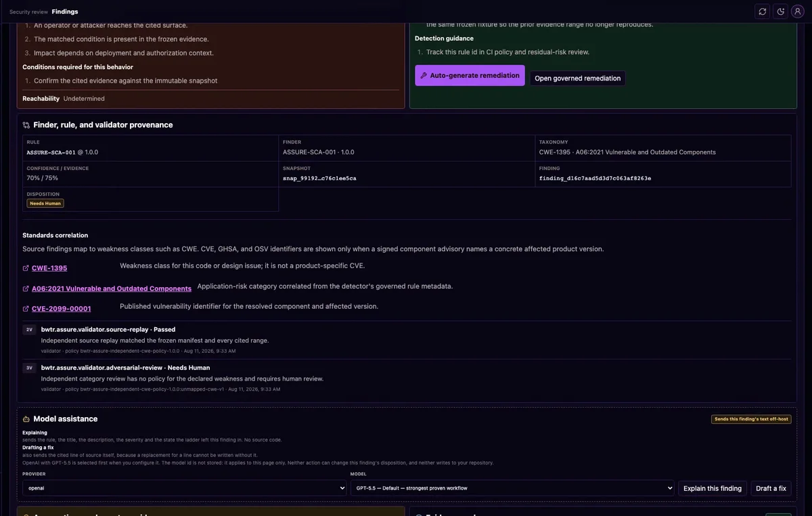Viewport: 812px width, 516px height.
Task: Click 'Track this rule id in CI policy' item
Action: click(x=507, y=52)
